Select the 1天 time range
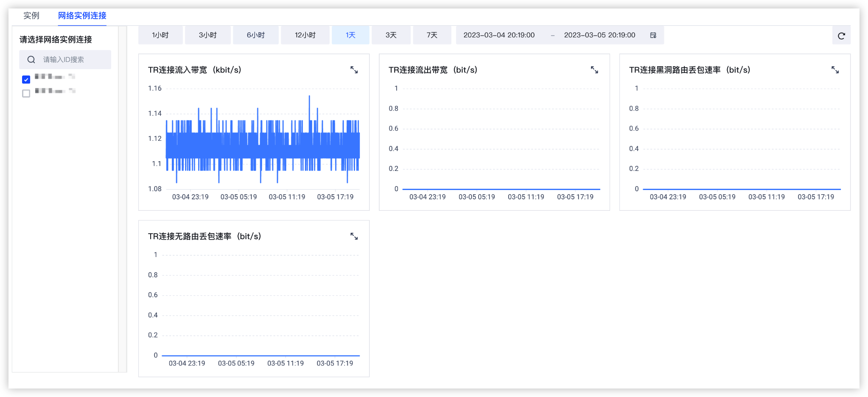The height and width of the screenshot is (397, 868). 350,35
